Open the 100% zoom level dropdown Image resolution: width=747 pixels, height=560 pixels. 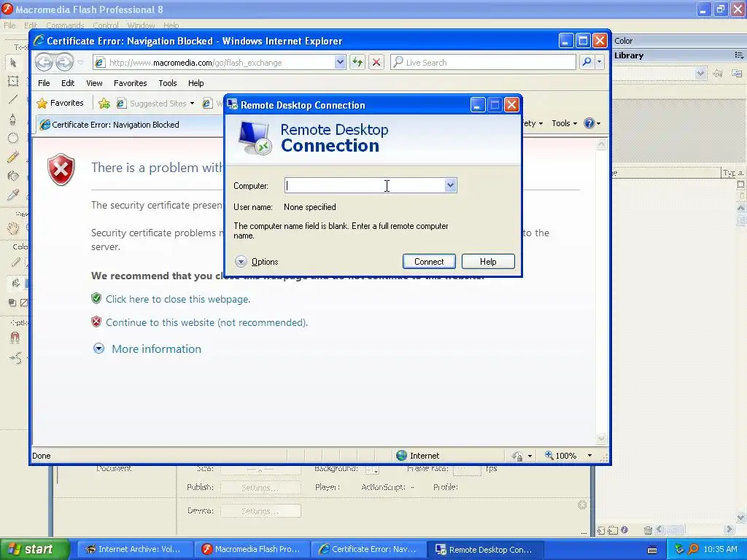589,456
